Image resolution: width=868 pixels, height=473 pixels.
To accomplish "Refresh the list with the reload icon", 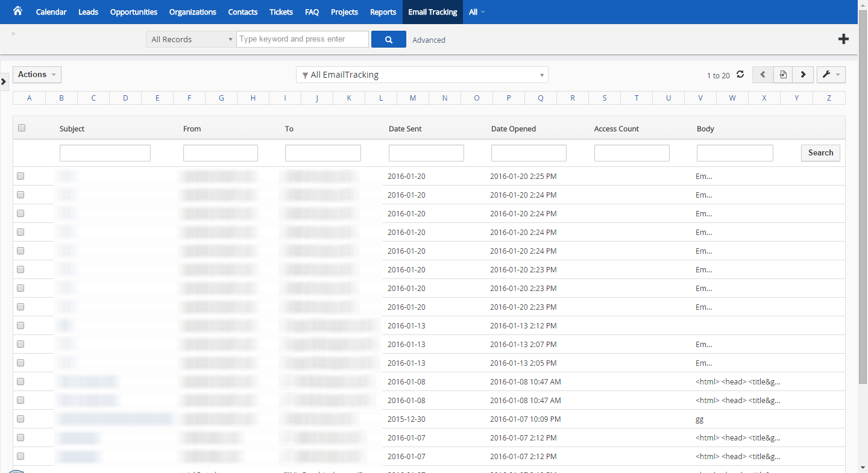I will point(740,75).
